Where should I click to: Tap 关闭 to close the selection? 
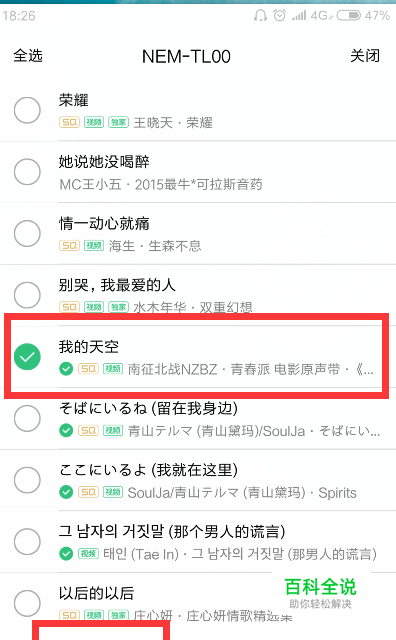tap(365, 56)
